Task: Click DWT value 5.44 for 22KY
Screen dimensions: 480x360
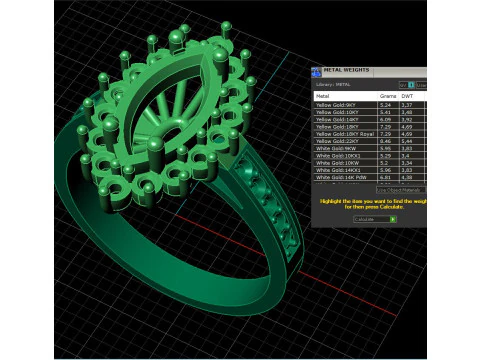Action: point(407,141)
